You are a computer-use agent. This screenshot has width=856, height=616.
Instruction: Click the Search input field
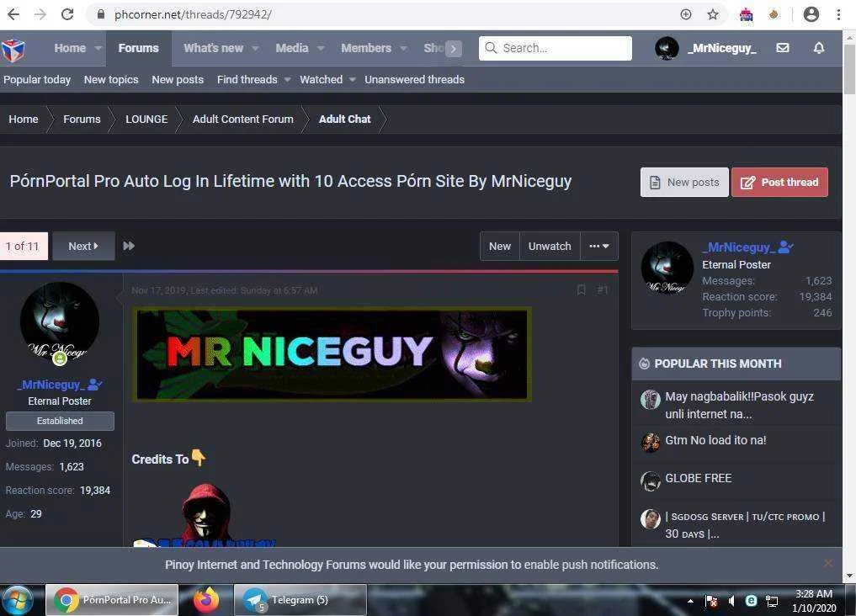556,48
